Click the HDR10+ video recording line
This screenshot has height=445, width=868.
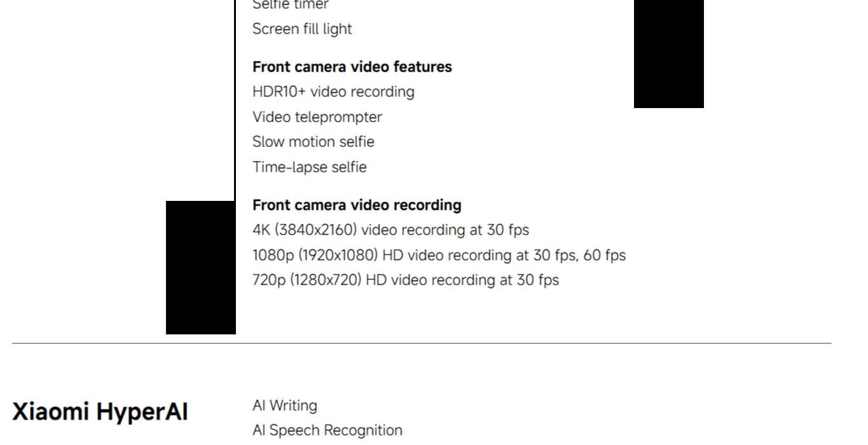point(333,92)
